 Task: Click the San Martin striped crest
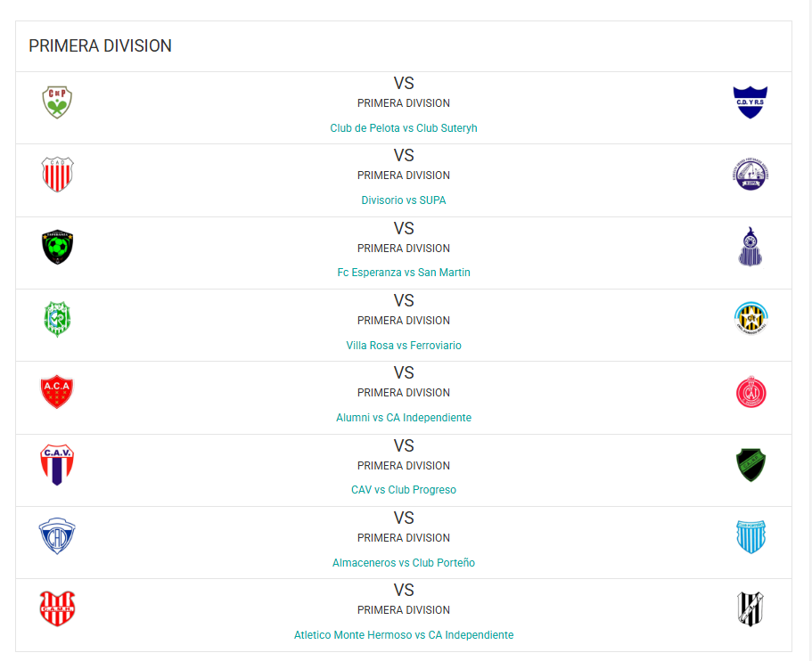(x=750, y=247)
